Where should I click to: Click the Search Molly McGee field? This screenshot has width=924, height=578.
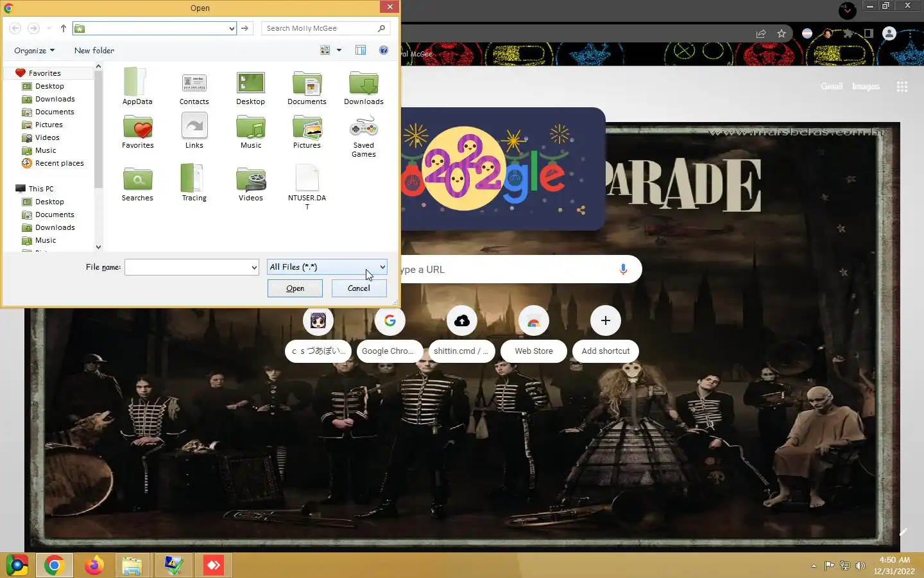point(325,28)
